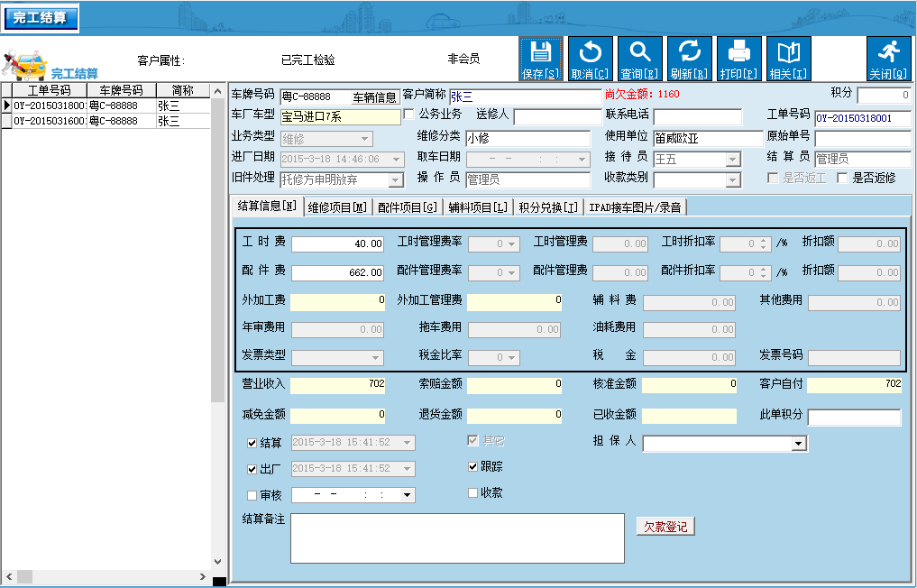The image size is (917, 588).
Task: Open the 进厂日期 date dropdown
Action: [397, 159]
